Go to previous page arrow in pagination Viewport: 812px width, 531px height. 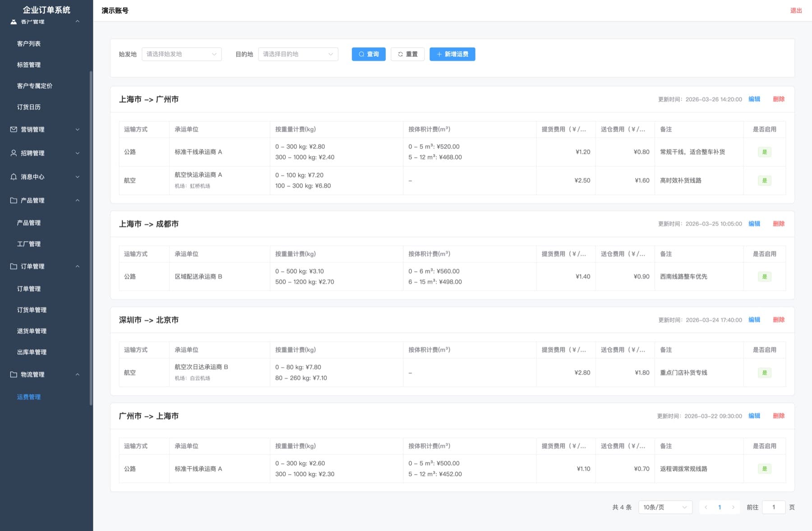(706, 507)
